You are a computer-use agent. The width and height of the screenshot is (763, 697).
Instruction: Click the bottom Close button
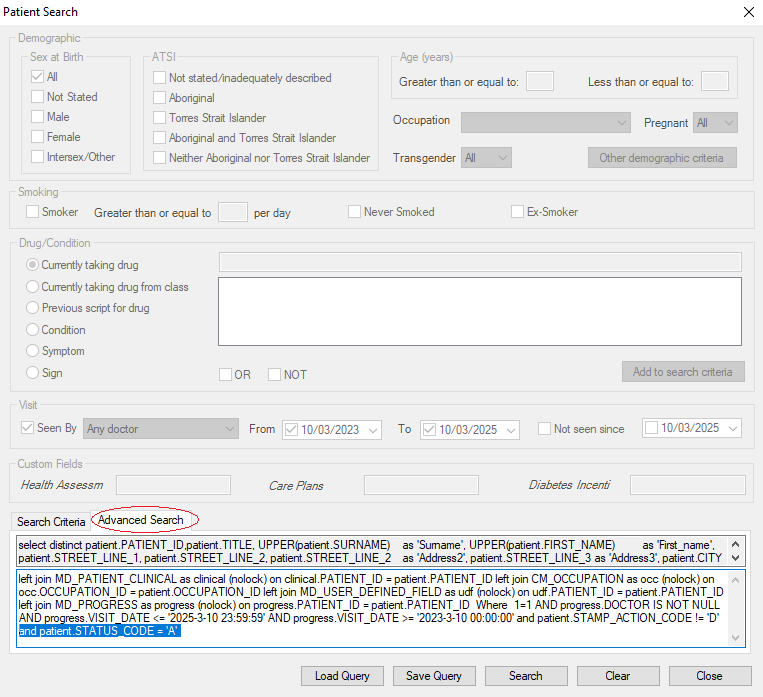tap(709, 676)
